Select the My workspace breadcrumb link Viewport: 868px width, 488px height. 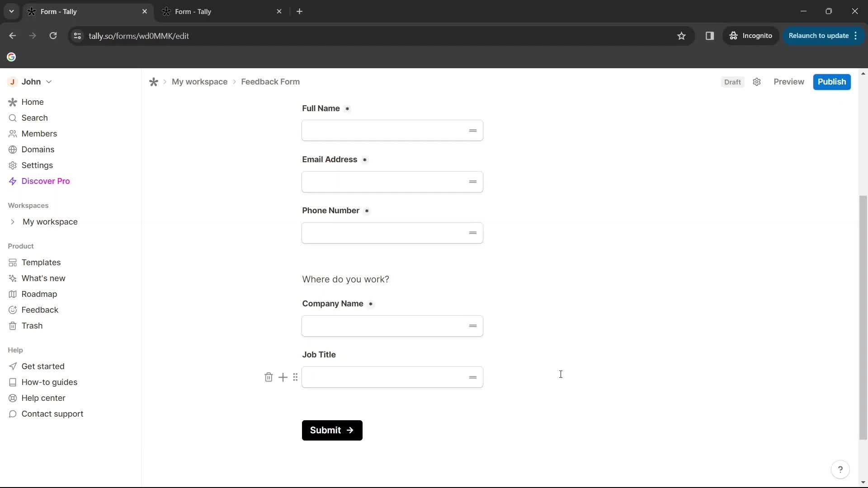200,82
